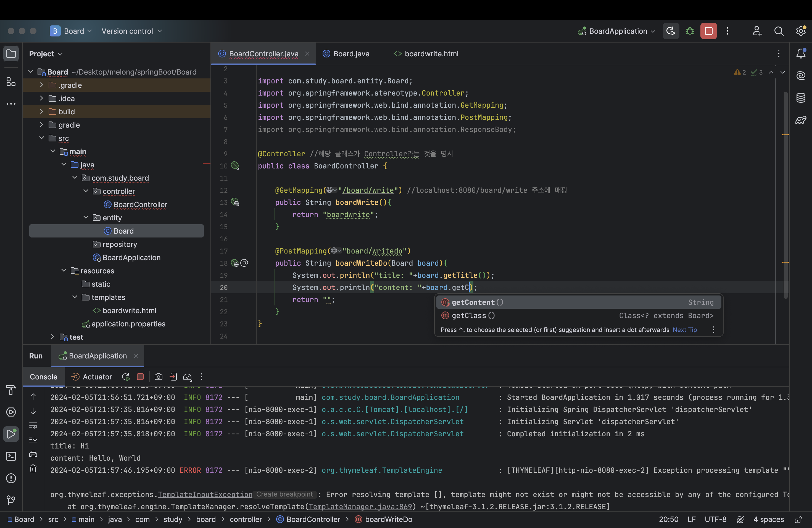The image size is (812, 528).
Task: Open the Terminal tool window
Action: 11,456
